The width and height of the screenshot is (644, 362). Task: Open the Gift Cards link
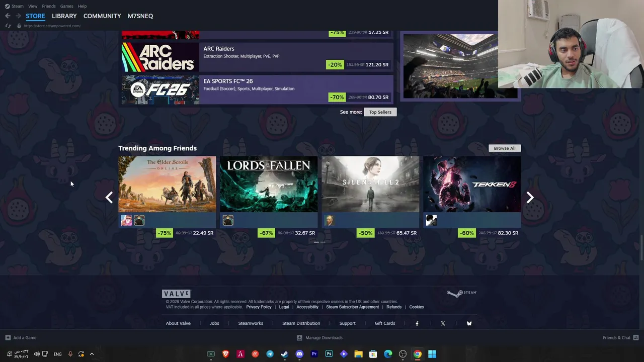pyautogui.click(x=385, y=323)
